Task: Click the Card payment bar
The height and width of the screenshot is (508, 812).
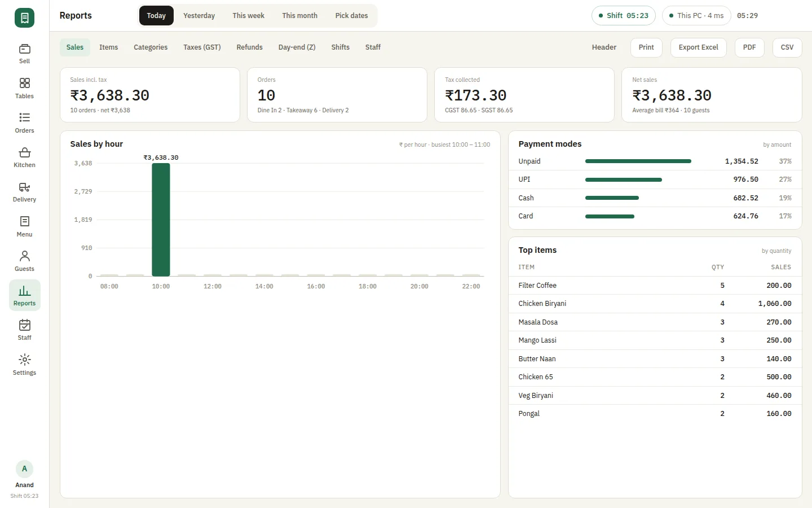Action: point(610,216)
